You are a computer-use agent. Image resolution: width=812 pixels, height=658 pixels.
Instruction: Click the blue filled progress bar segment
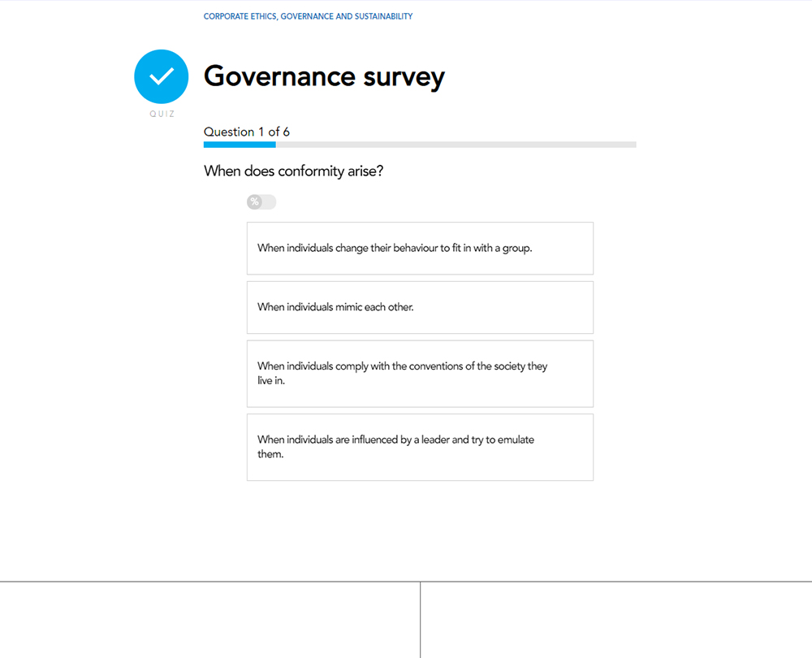point(240,145)
